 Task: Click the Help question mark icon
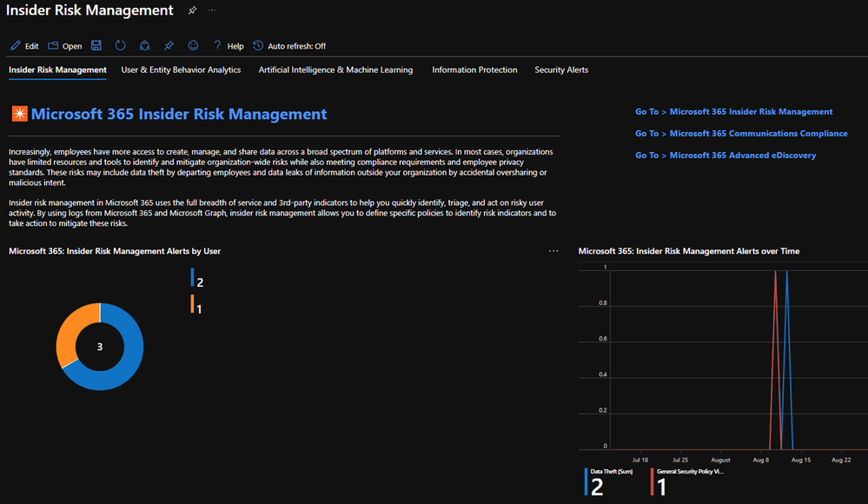(x=217, y=45)
